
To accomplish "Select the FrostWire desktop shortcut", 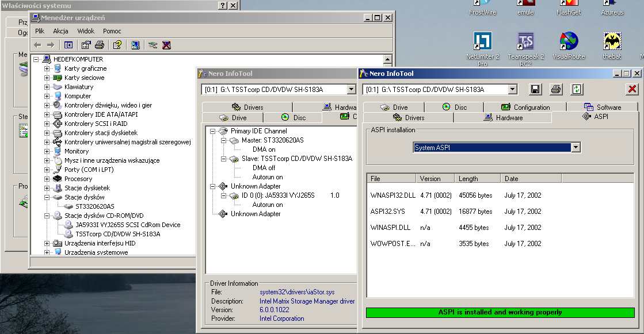I will click(x=483, y=8).
